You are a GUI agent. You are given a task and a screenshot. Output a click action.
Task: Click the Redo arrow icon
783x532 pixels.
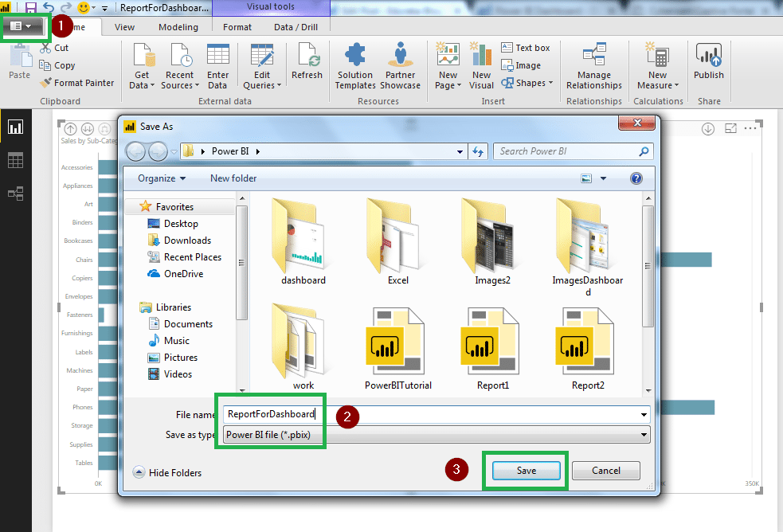point(66,7)
